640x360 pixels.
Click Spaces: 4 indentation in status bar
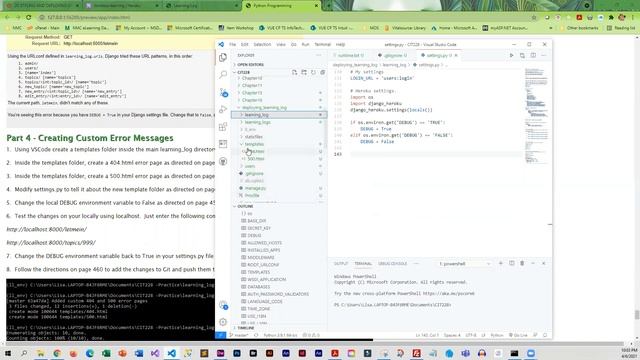[452, 335]
